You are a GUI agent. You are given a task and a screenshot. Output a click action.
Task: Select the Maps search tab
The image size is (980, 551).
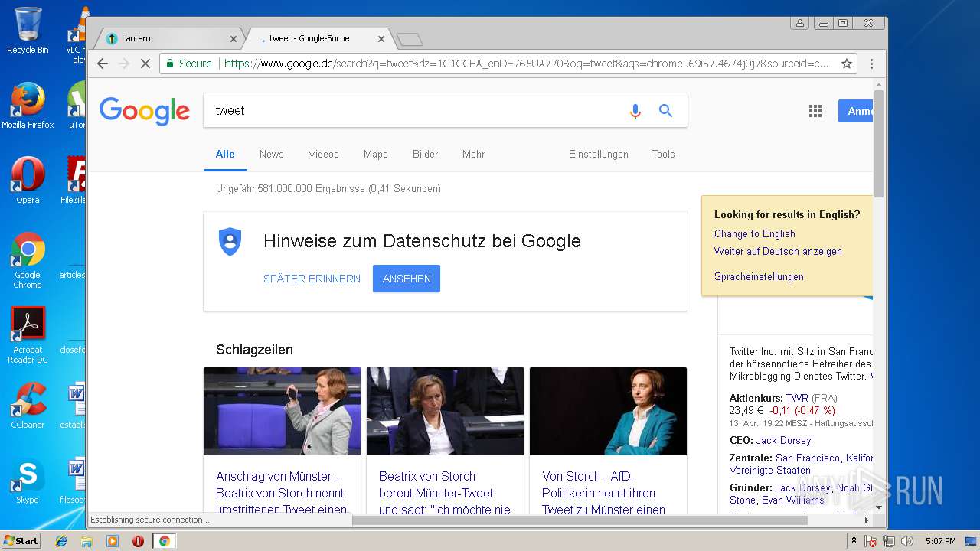tap(376, 154)
